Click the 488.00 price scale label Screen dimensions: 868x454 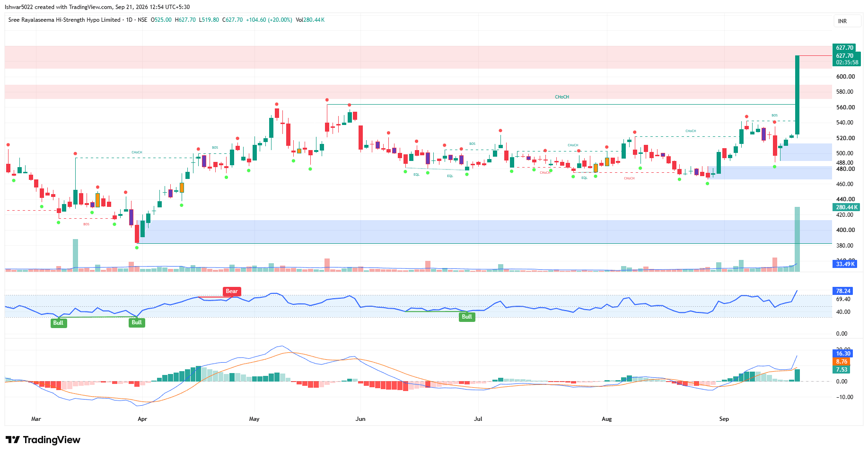845,163
